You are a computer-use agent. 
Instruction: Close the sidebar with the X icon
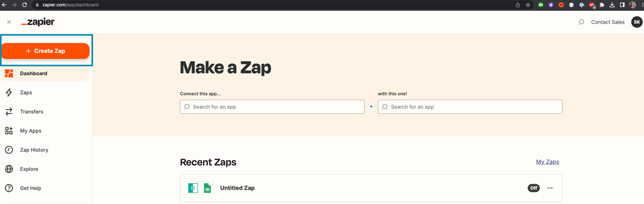click(x=9, y=22)
